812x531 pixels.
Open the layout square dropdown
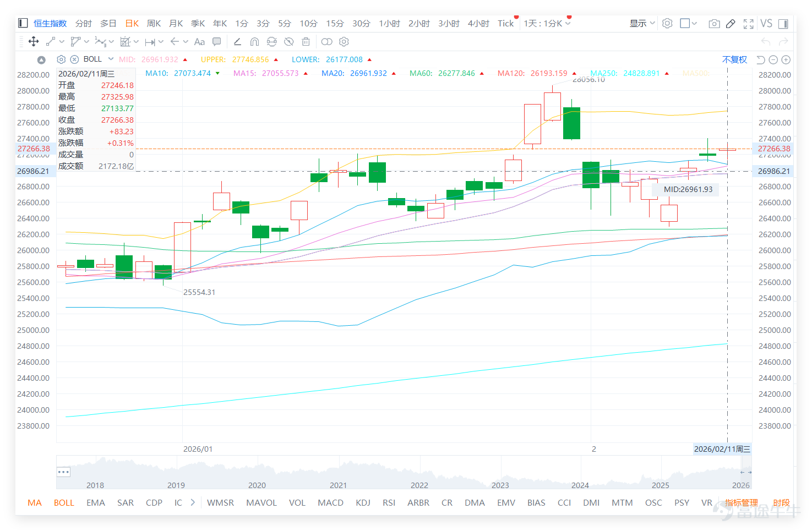pyautogui.click(x=689, y=23)
